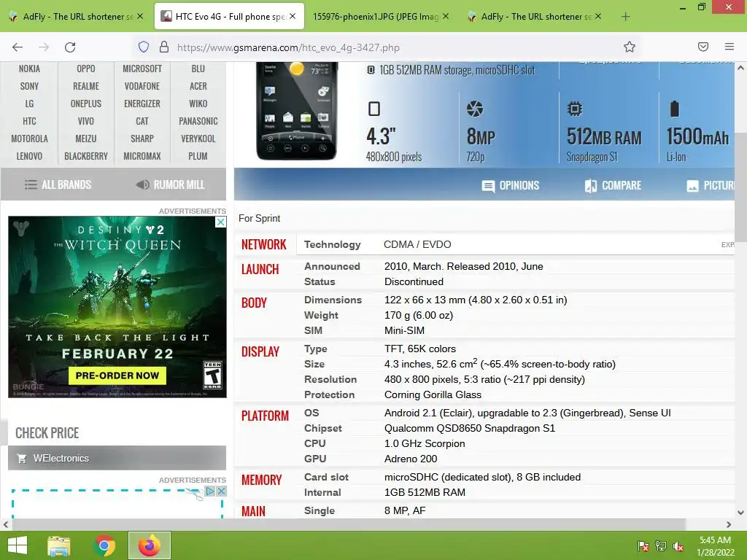Open the Save to Pocket icon
The image size is (747, 560).
(x=703, y=47)
